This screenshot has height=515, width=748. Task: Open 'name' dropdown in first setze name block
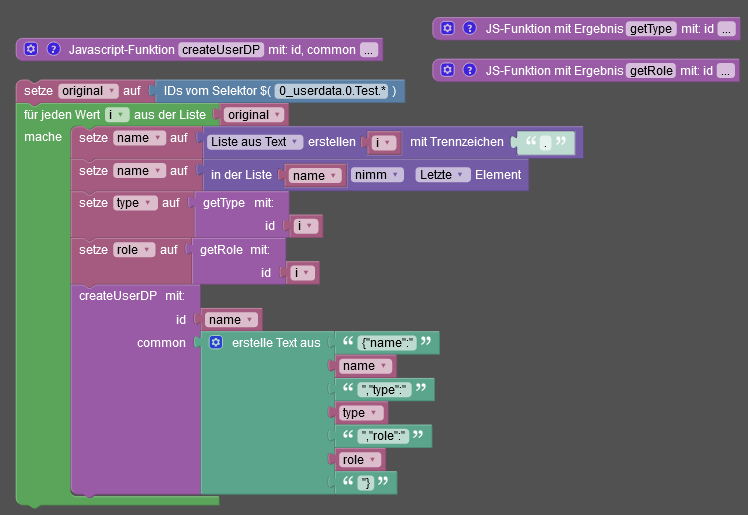point(139,138)
